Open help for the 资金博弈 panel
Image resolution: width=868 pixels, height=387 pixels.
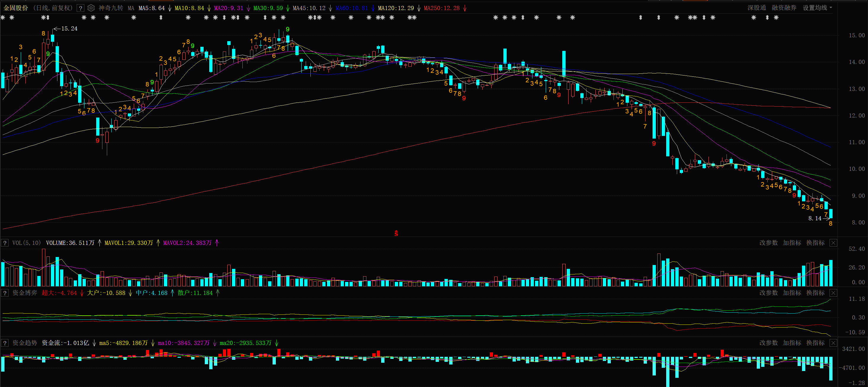(5, 293)
